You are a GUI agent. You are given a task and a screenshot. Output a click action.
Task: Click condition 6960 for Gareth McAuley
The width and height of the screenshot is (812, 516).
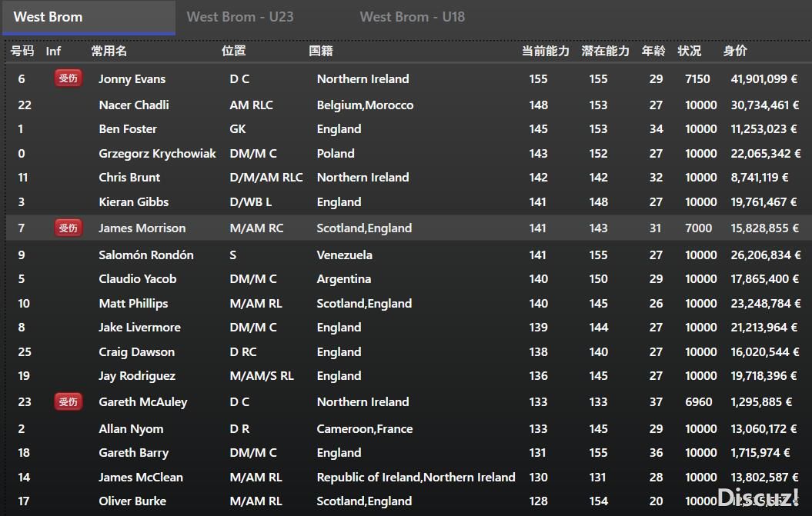(699, 402)
